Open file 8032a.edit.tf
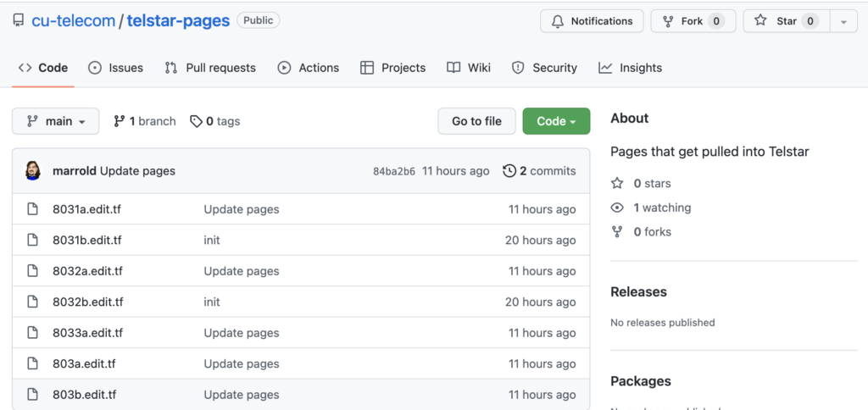 click(x=87, y=271)
